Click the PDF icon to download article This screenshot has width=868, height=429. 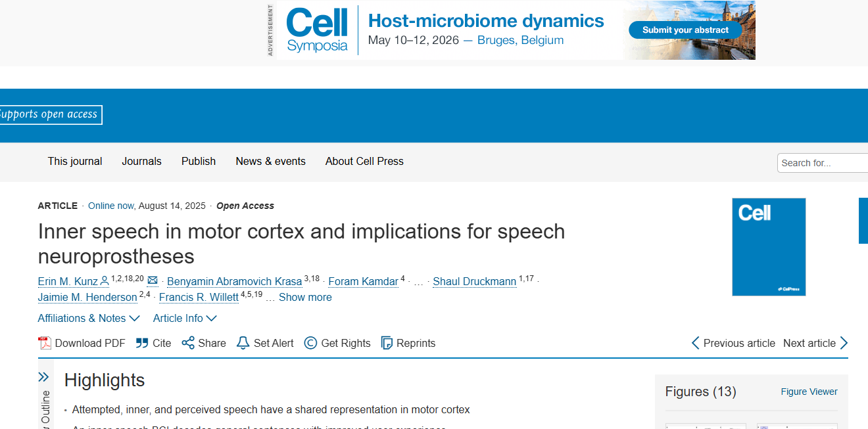pyautogui.click(x=45, y=343)
